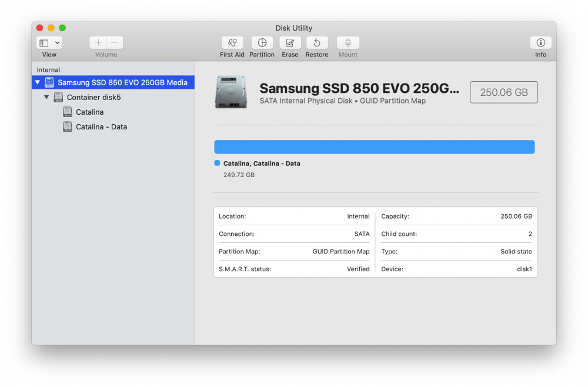Click the large hard drive image

231,92
